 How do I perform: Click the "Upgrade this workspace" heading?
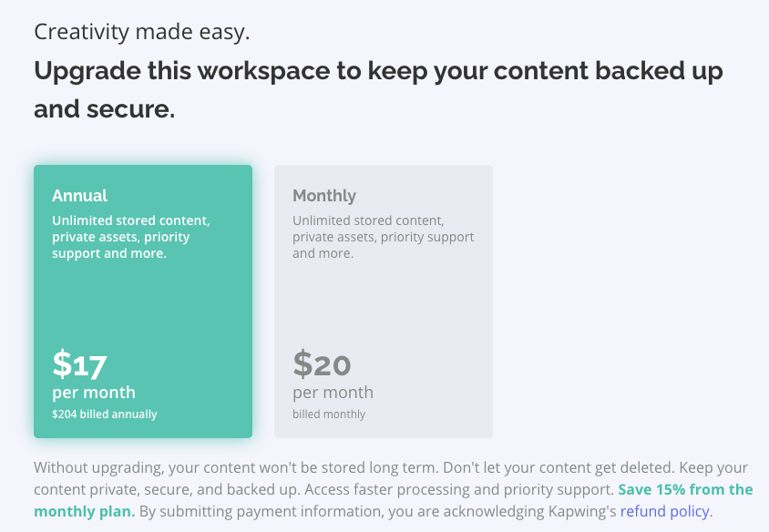coord(378,71)
